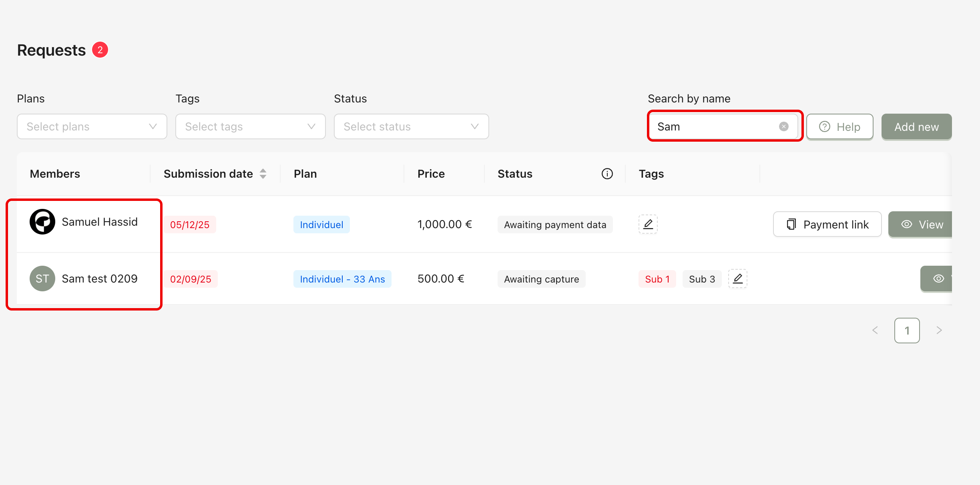
Task: Sort by Submission date arrows
Action: coord(263,174)
